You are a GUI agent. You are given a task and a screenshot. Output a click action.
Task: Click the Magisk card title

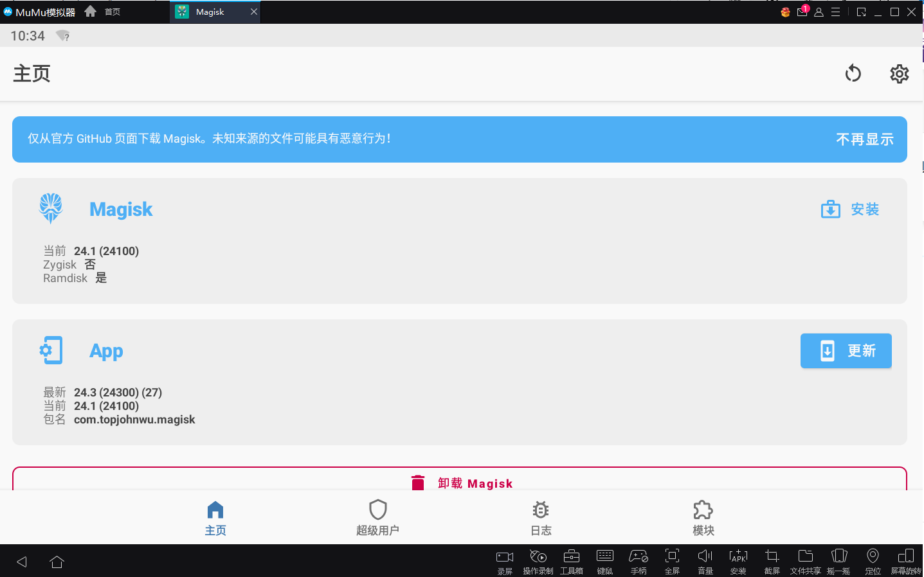[x=121, y=209]
